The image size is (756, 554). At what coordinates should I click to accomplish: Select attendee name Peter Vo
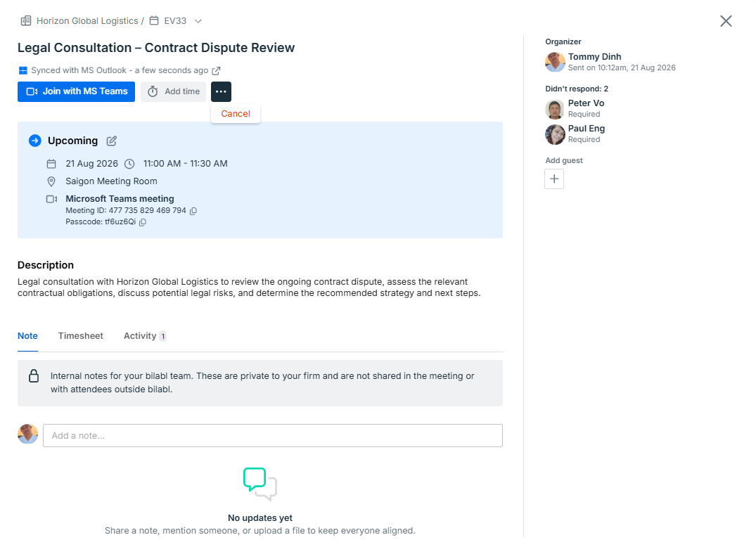(586, 103)
